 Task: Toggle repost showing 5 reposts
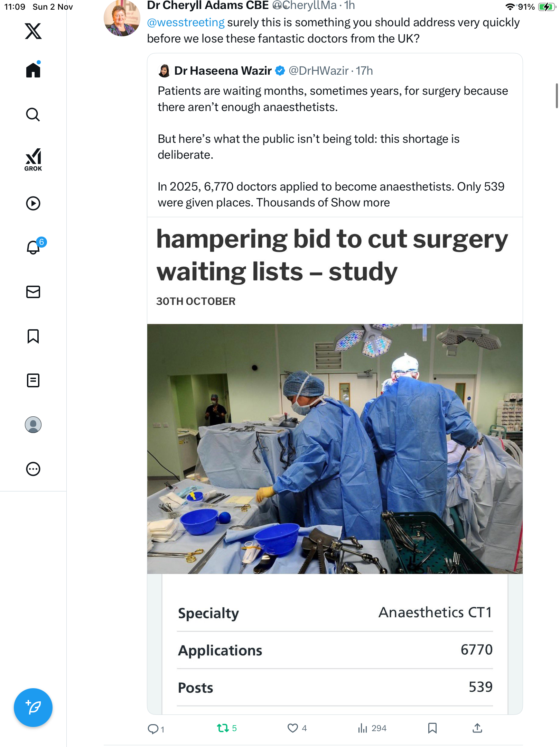(227, 728)
